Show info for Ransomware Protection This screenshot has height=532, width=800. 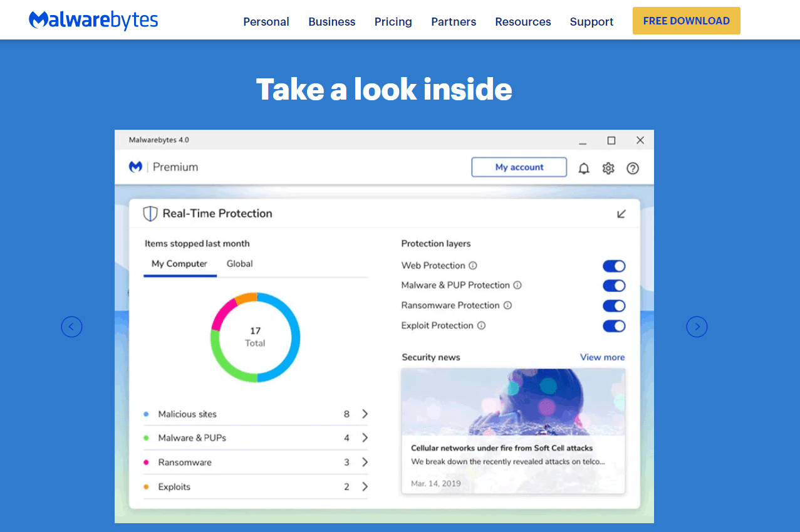[507, 305]
